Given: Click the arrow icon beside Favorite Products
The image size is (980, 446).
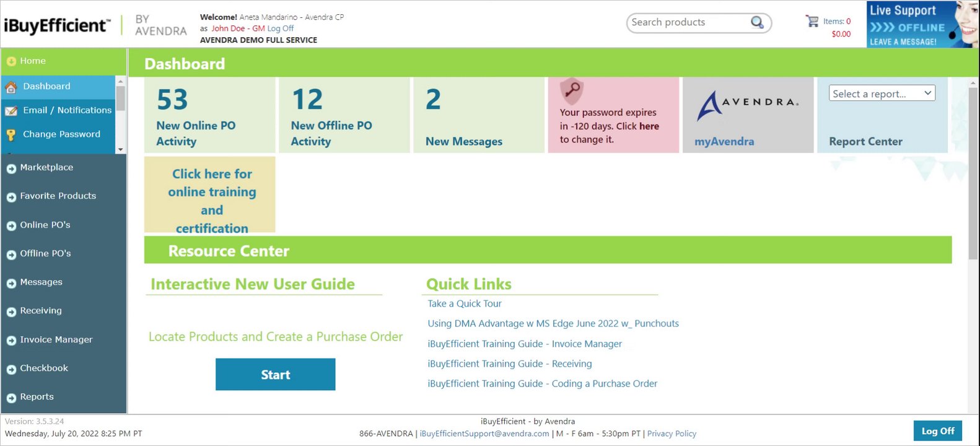Looking at the screenshot, I should coord(11,197).
